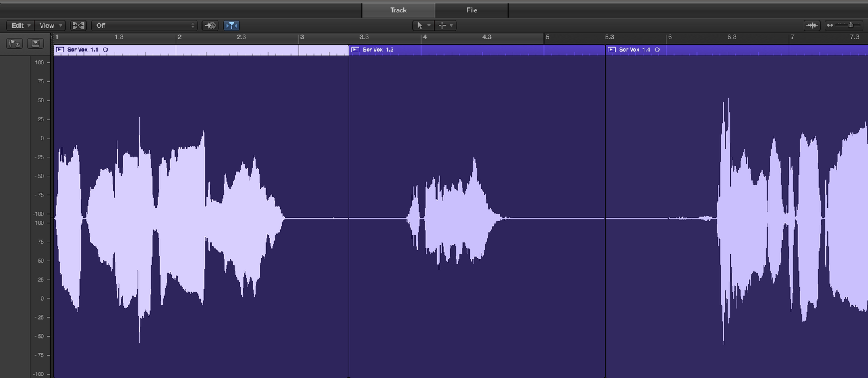This screenshot has height=378, width=868.
Task: Open the Flex mode dropdown showing Off
Action: click(x=144, y=25)
